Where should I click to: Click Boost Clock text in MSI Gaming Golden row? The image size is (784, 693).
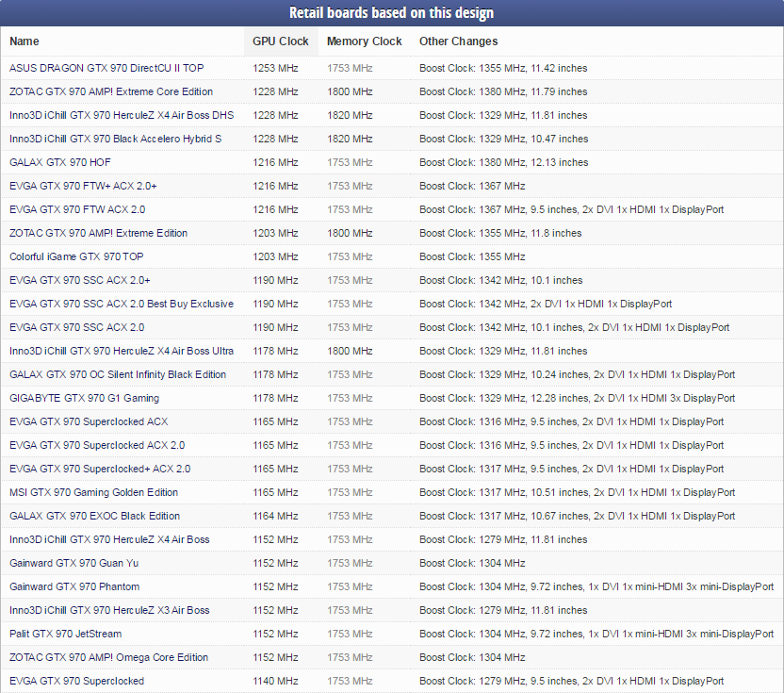(x=578, y=492)
